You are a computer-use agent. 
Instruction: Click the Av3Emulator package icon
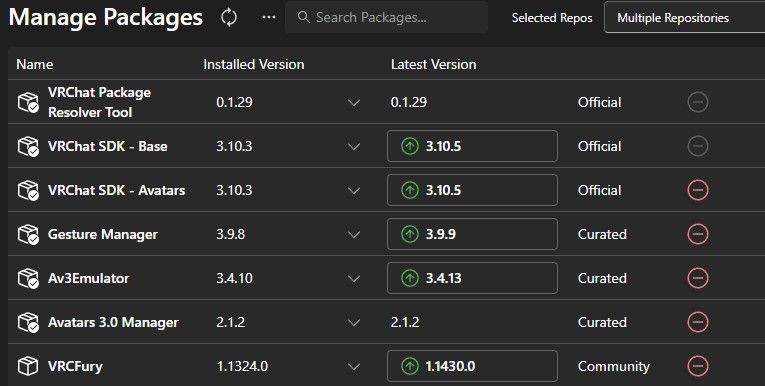(28, 278)
